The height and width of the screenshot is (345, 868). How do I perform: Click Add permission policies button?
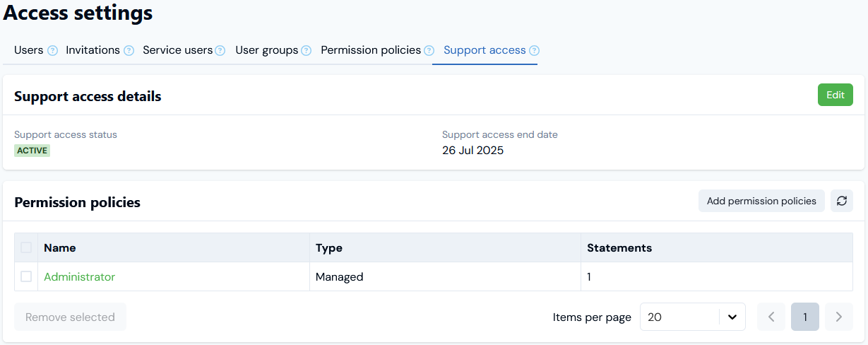761,201
